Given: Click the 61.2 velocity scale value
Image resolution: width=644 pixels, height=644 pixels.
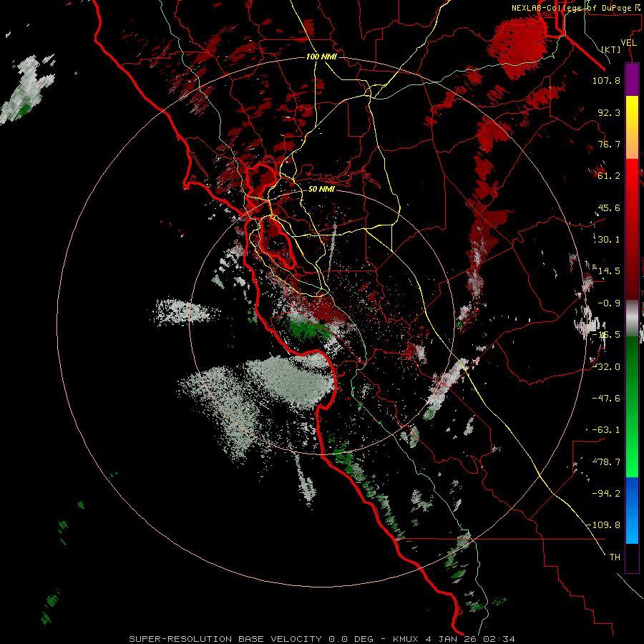Looking at the screenshot, I should pos(609,176).
